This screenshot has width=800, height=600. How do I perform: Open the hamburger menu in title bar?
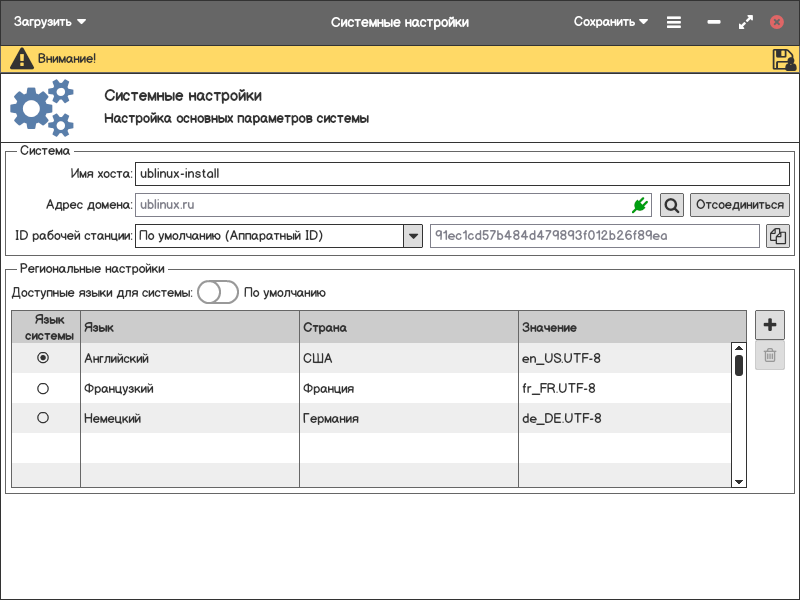tap(674, 22)
